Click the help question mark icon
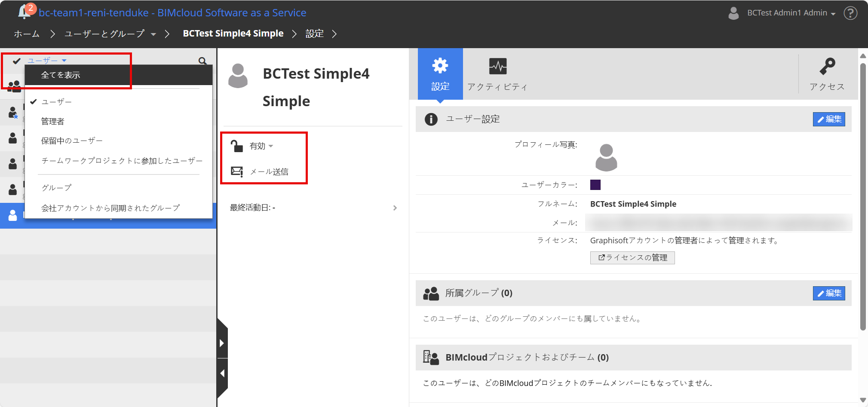Viewport: 868px width, 407px height. coord(850,13)
